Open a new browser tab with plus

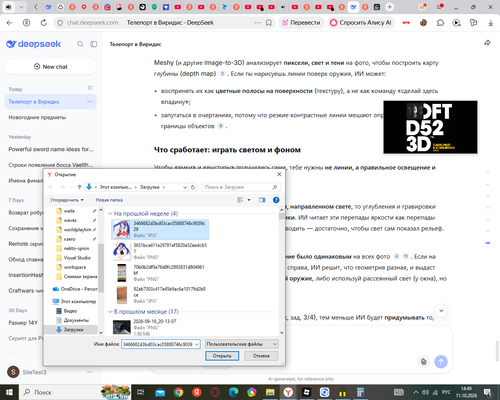click(x=389, y=7)
